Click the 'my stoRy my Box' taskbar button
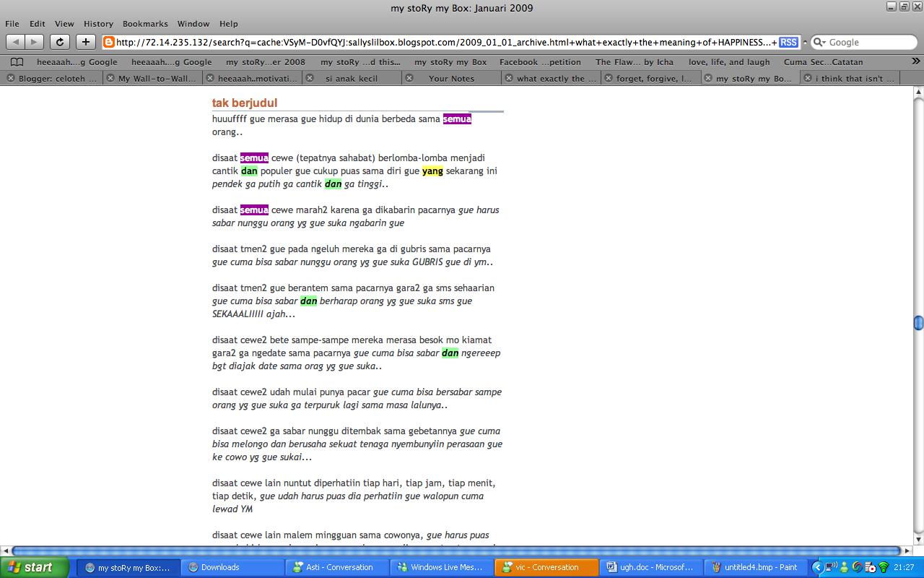 128,567
